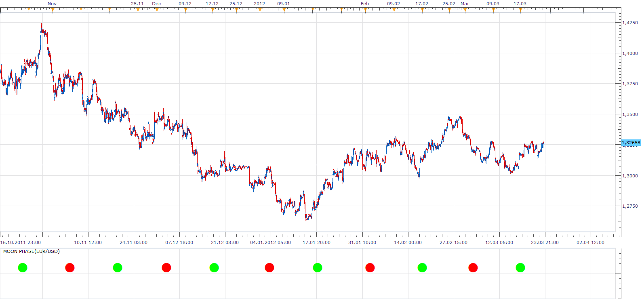Select the rightmost red moon phase circle
The width and height of the screenshot is (644, 299).
click(473, 267)
